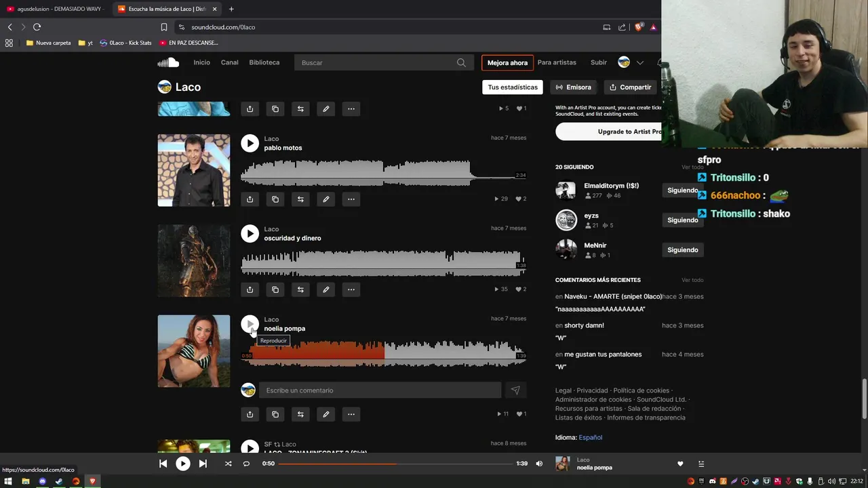Share the noelia pompa track
Screen dimensions: 868x488
click(x=250, y=414)
